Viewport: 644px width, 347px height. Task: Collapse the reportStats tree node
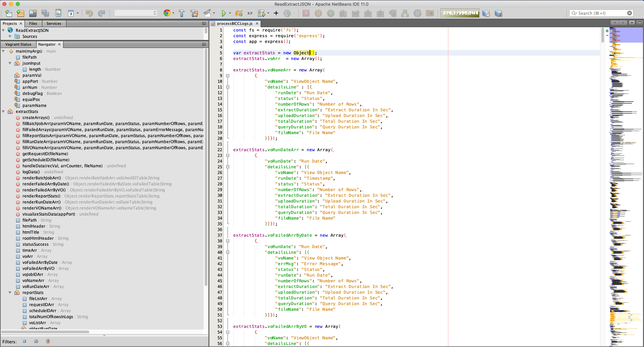[10, 293]
